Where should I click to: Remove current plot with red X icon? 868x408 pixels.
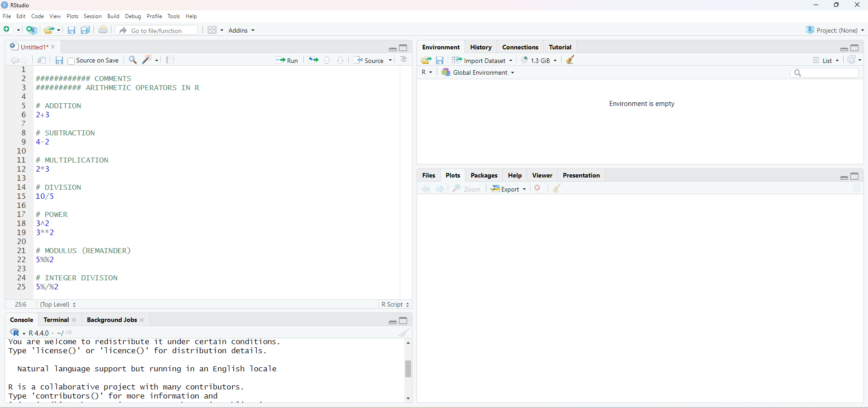(x=537, y=188)
